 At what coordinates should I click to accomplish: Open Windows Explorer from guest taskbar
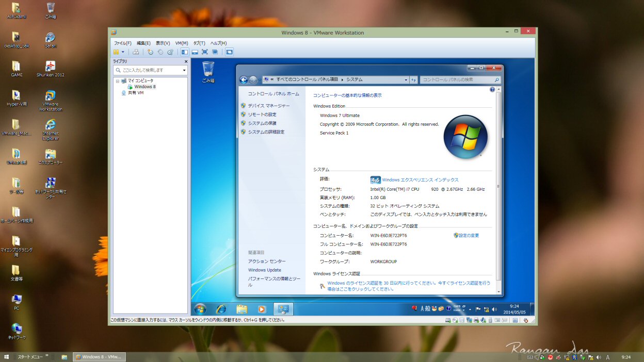(x=242, y=309)
